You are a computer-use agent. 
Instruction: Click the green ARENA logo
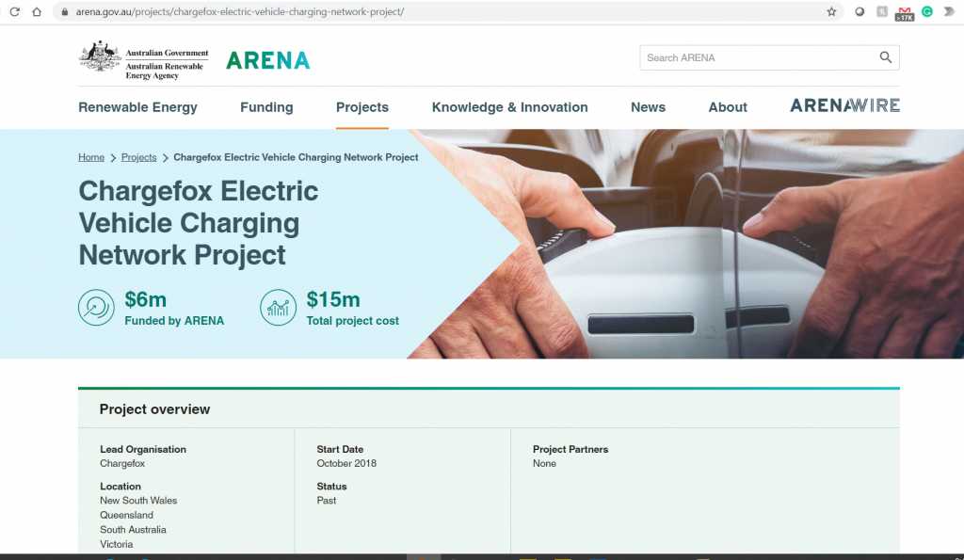268,60
